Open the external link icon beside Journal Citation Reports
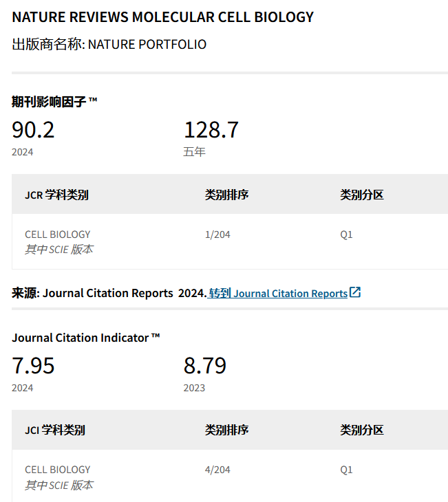 point(355,292)
